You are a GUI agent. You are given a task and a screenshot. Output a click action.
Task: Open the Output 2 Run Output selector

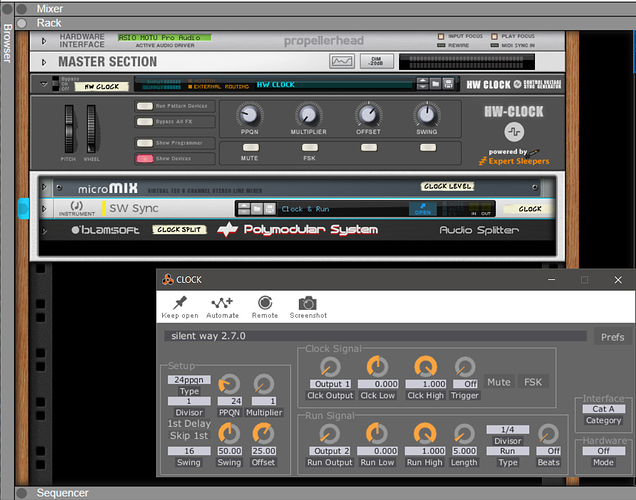[x=330, y=451]
